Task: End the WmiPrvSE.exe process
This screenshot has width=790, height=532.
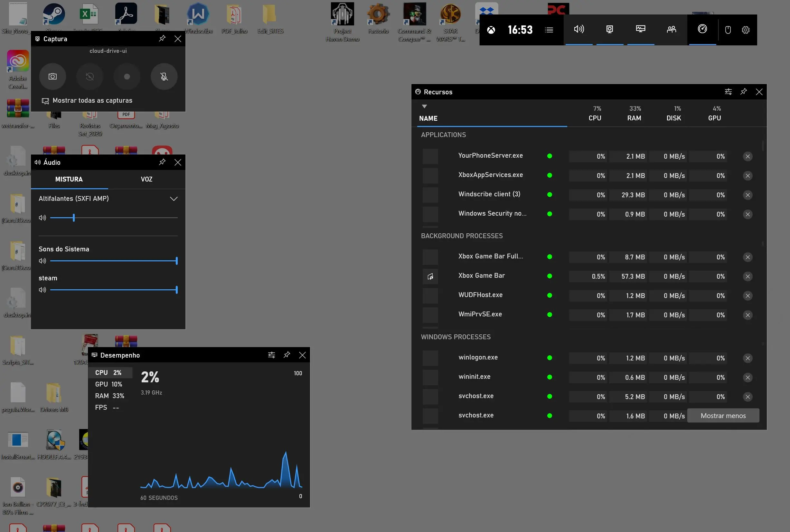Action: (748, 315)
